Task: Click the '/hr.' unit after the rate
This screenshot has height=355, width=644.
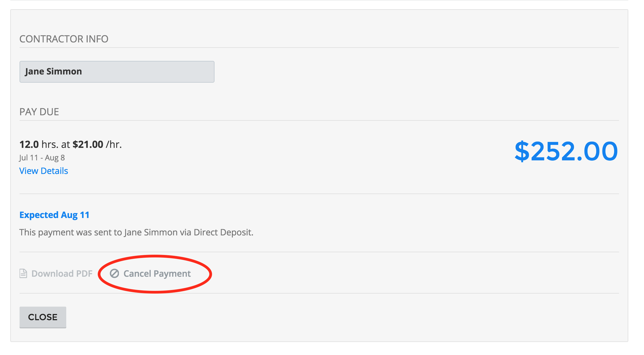Action: click(x=114, y=144)
